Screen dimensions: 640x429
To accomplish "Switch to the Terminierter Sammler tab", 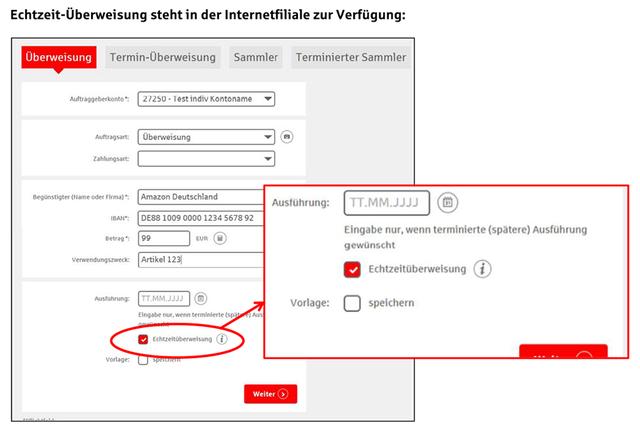I will click(351, 57).
